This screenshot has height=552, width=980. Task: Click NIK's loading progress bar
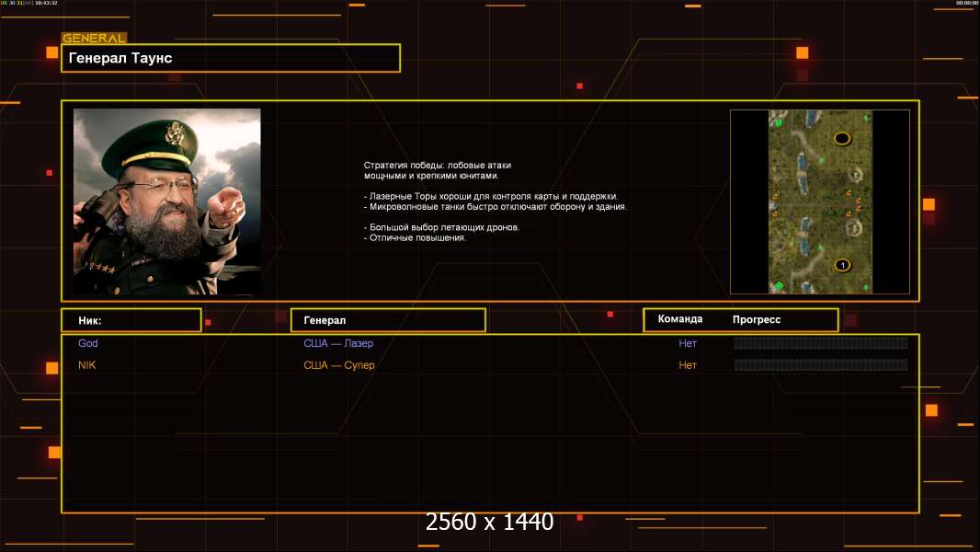[821, 364]
